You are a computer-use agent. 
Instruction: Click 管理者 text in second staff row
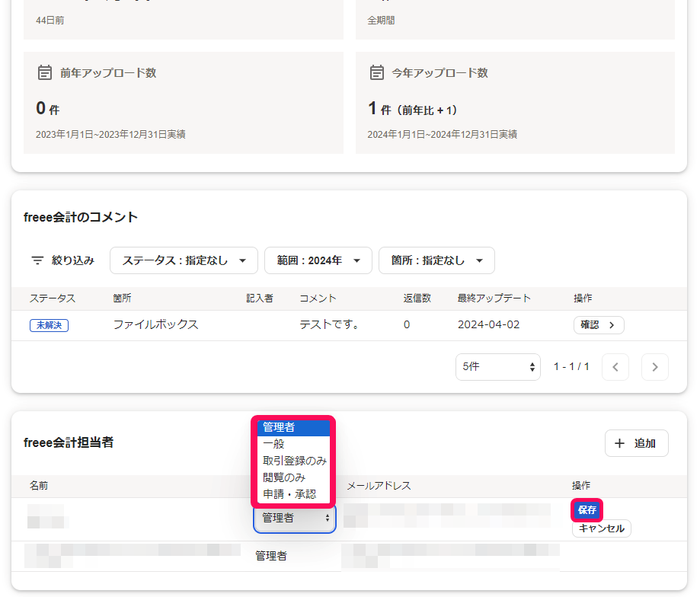click(271, 556)
